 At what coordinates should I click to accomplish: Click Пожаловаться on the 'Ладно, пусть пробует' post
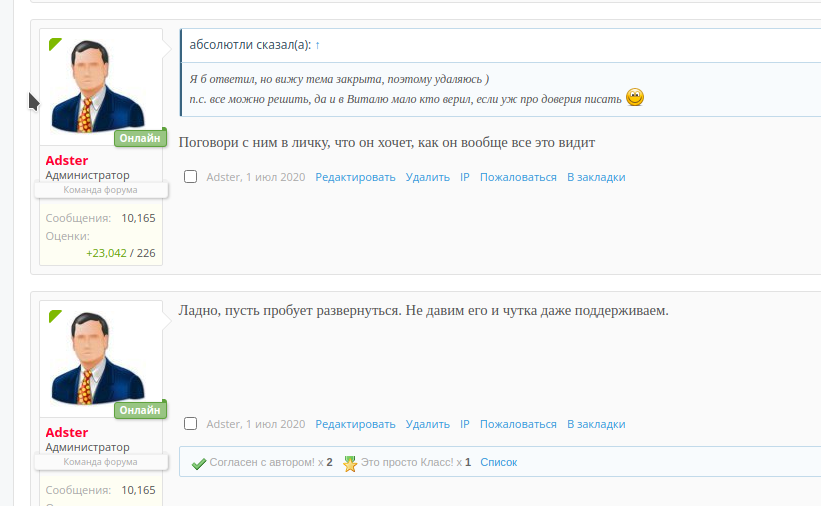518,424
